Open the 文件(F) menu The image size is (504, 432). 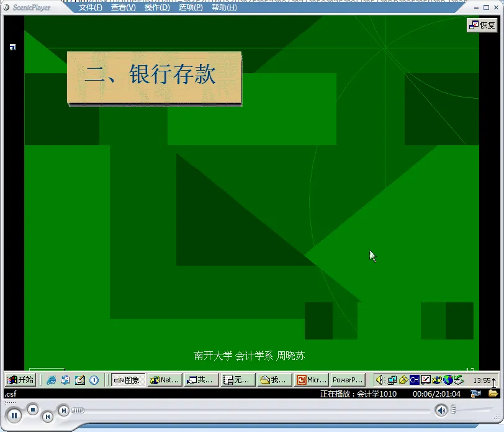pos(90,7)
